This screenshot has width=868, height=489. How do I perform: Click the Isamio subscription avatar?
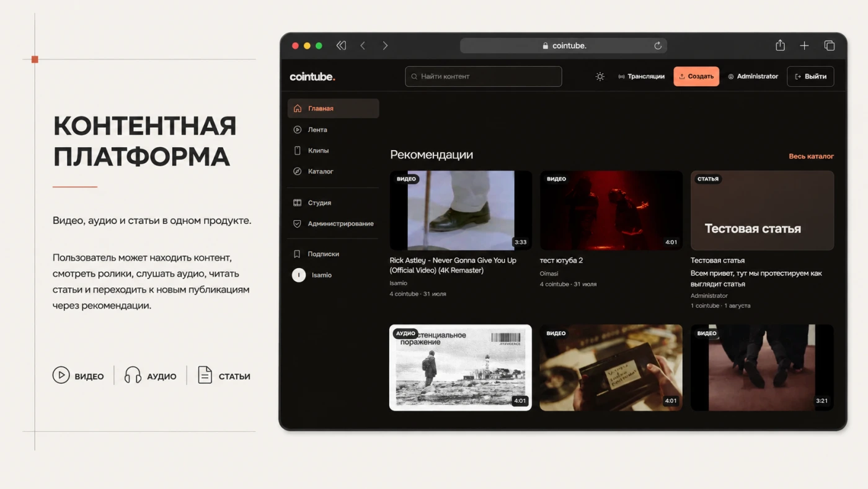click(299, 275)
